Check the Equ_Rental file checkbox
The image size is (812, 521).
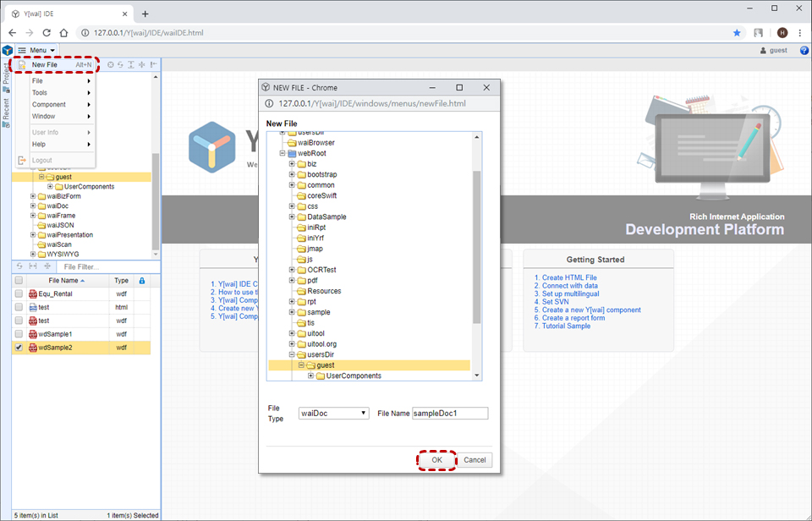[x=19, y=293]
